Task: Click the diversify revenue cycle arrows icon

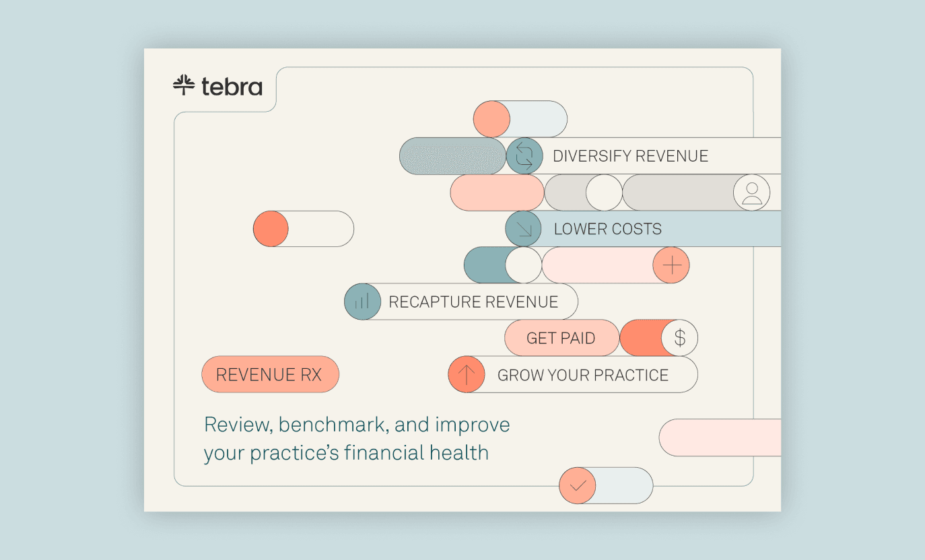Action: [524, 156]
